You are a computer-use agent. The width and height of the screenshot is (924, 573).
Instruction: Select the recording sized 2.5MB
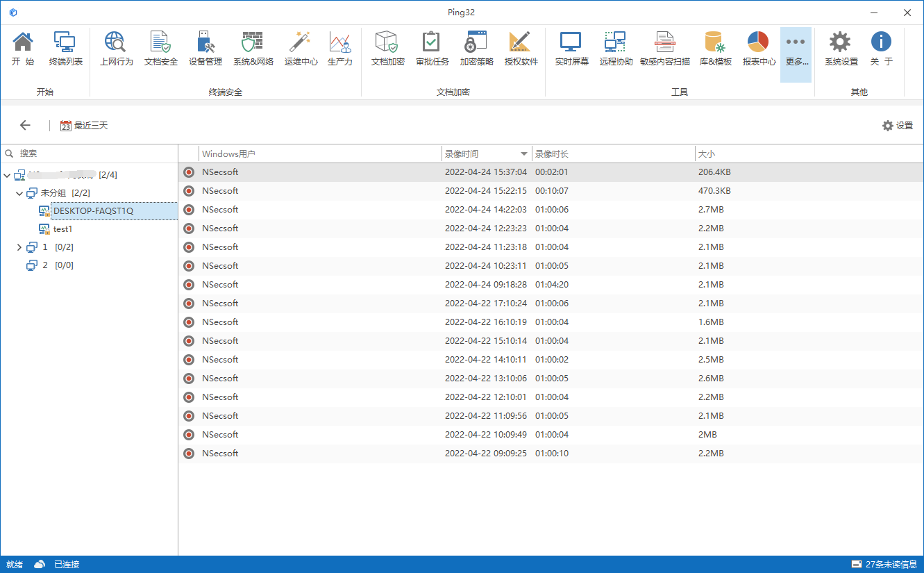pos(551,360)
